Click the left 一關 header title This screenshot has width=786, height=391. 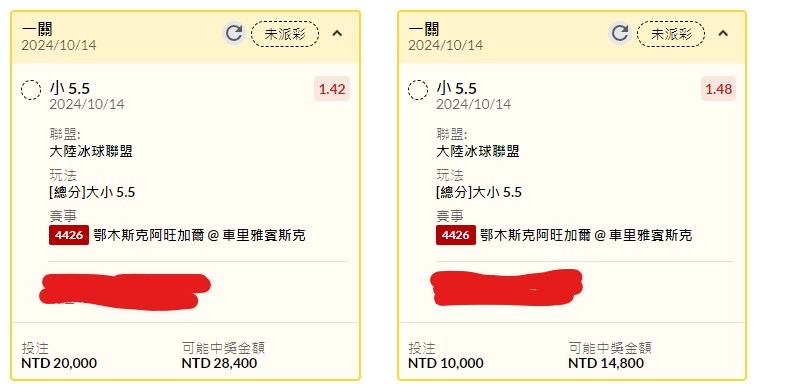pyautogui.click(x=37, y=29)
